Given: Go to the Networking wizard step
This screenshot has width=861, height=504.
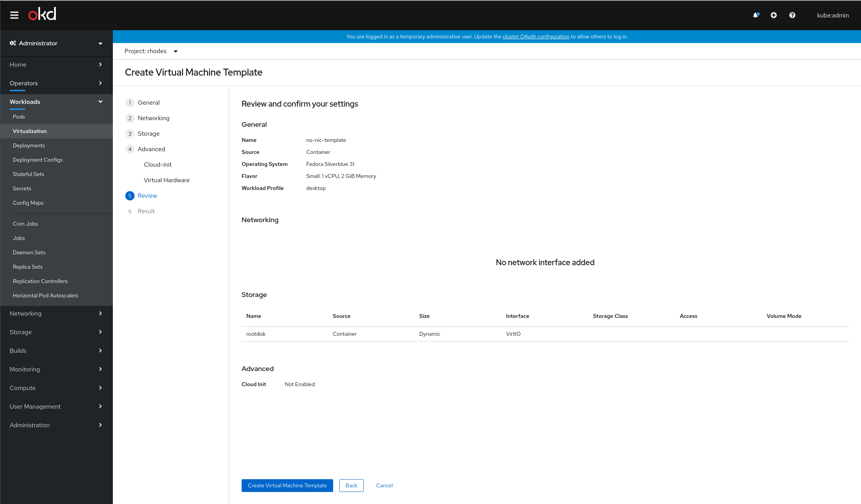Looking at the screenshot, I should (154, 118).
